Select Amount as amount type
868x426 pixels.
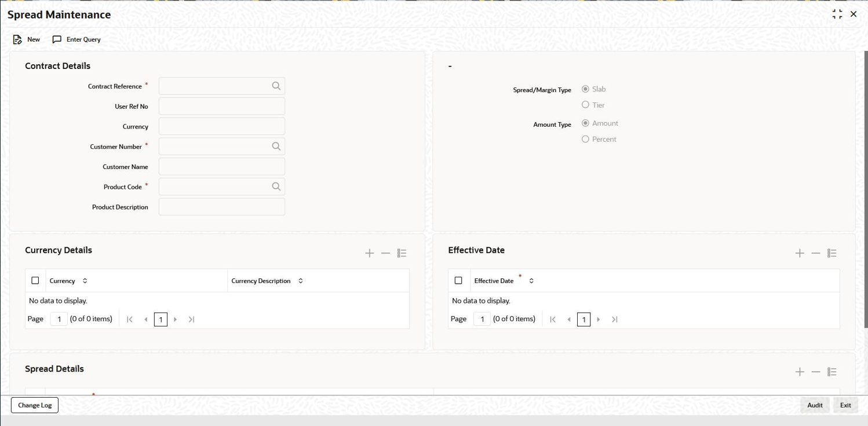(585, 123)
